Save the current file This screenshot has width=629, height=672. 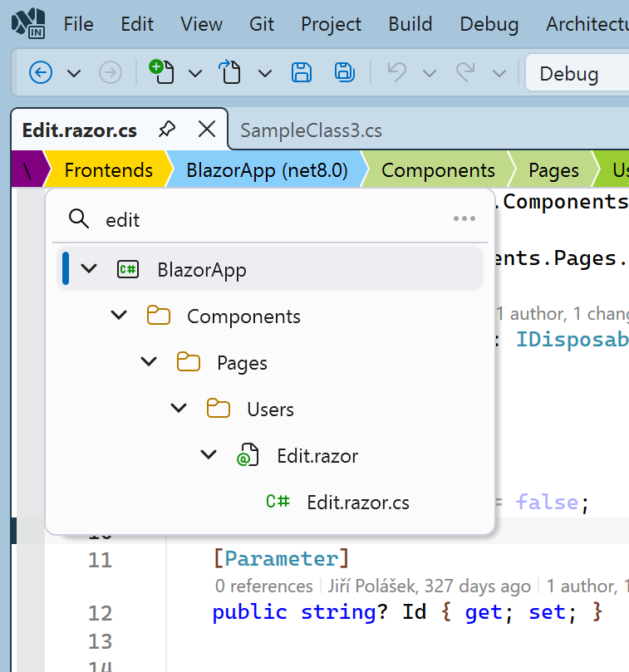(302, 72)
